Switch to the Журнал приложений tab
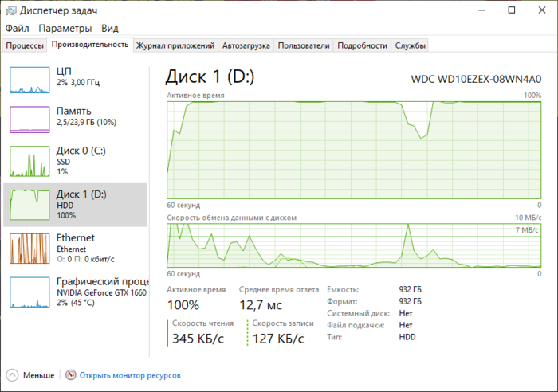This screenshot has width=558, height=392. pyautogui.click(x=175, y=45)
